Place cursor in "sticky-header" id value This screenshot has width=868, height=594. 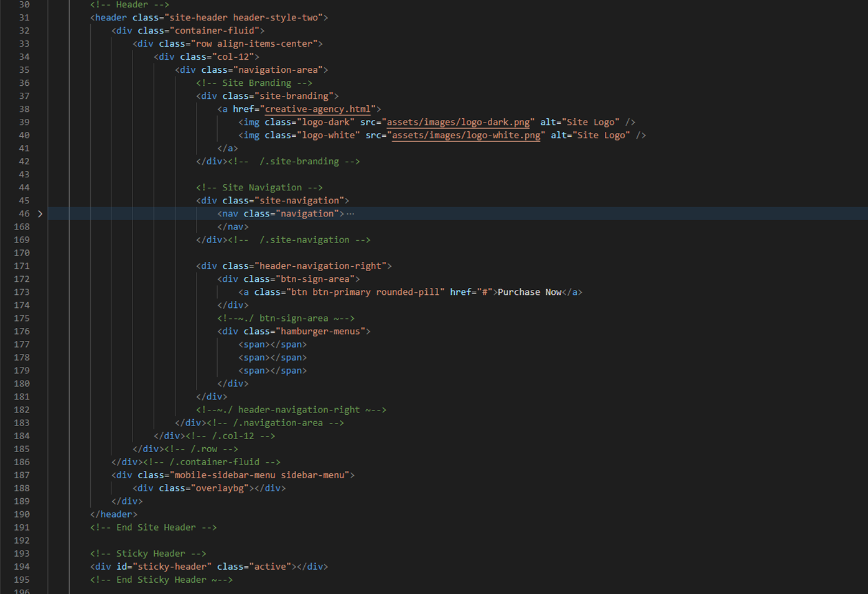click(172, 567)
